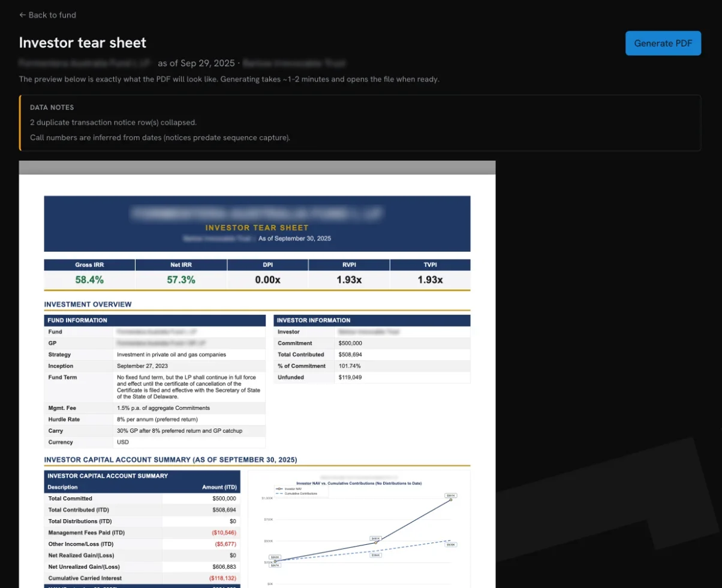The image size is (722, 588).
Task: Click the Currency value USD
Action: (123, 442)
